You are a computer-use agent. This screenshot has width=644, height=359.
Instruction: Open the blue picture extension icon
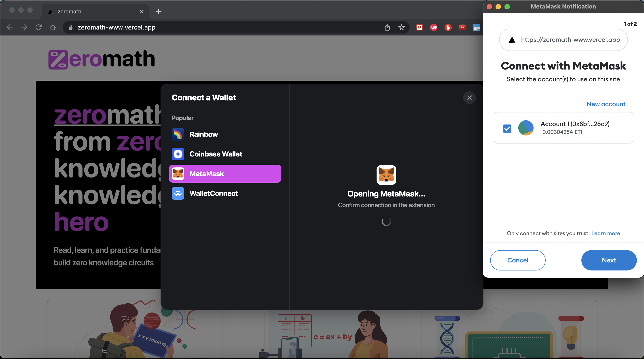[477, 27]
